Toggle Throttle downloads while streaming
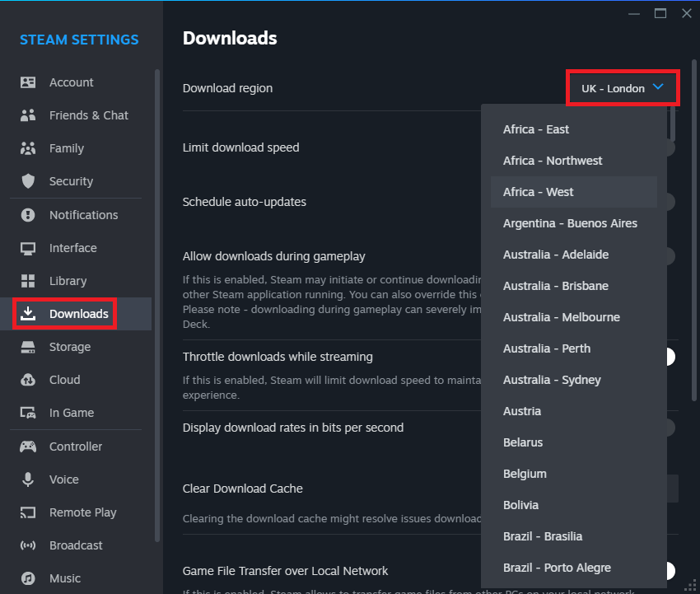The width and height of the screenshot is (700, 594). tap(670, 357)
